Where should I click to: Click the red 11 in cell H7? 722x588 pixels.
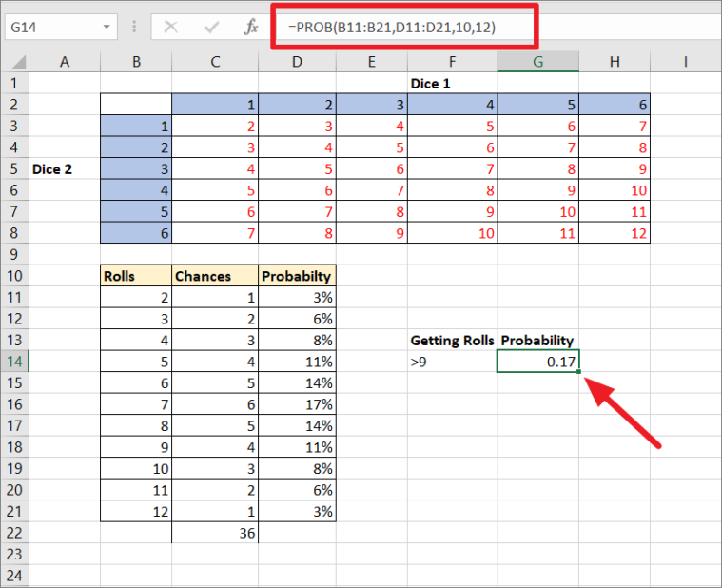[615, 212]
